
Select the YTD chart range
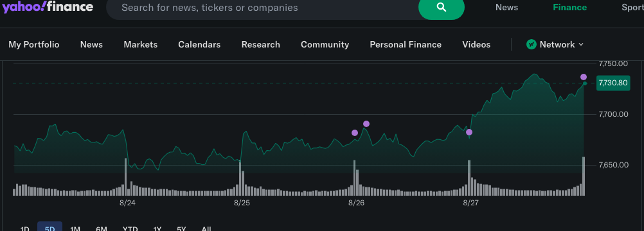130,228
